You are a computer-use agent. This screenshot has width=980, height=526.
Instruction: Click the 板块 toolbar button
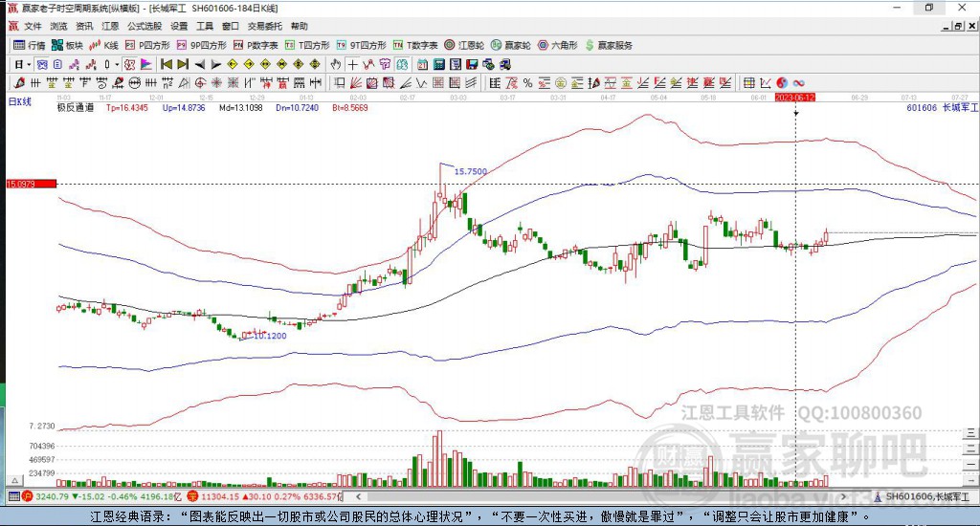point(67,45)
